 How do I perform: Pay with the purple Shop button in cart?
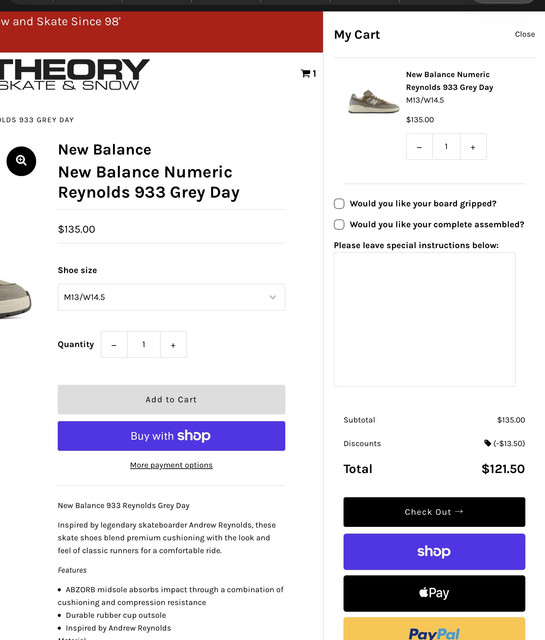click(x=434, y=552)
